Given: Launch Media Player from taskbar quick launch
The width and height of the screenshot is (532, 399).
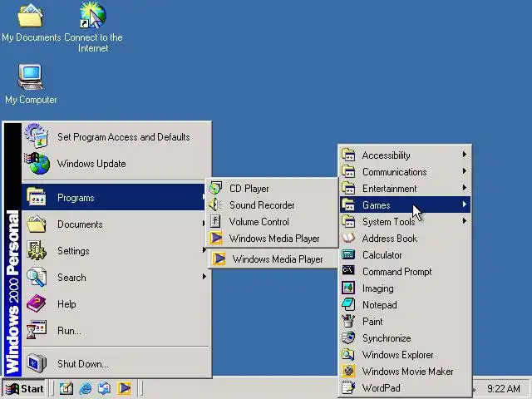Looking at the screenshot, I should pos(124,388).
